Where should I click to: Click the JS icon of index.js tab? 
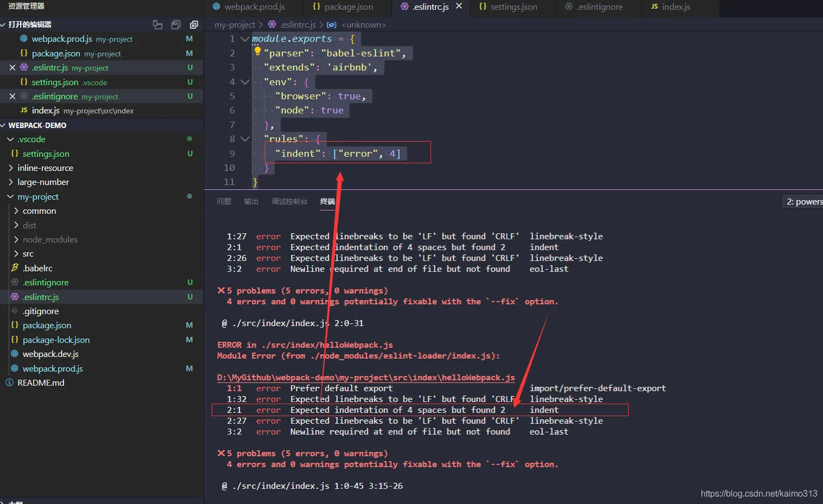[654, 7]
